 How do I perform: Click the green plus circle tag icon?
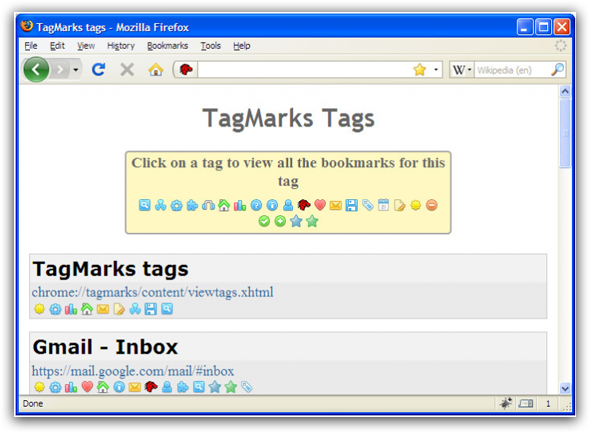[x=280, y=221]
